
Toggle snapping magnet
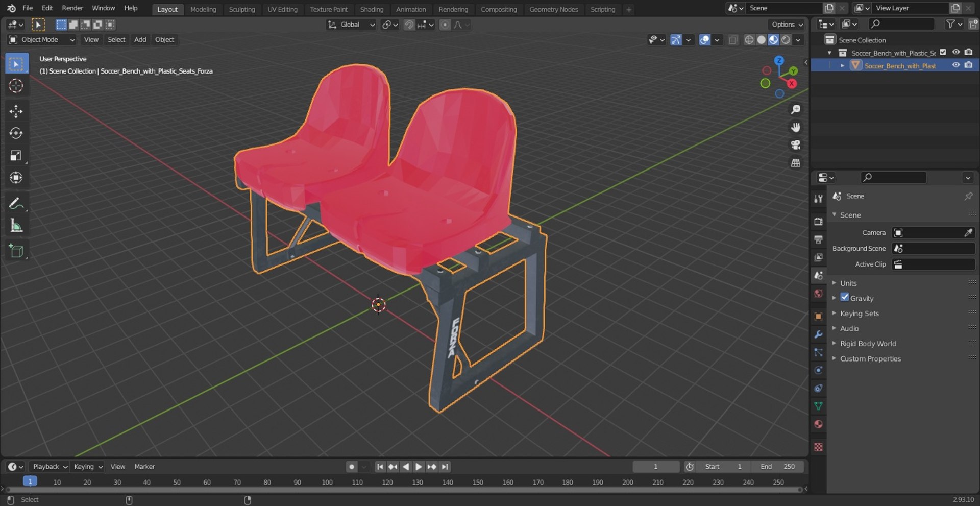(x=409, y=25)
